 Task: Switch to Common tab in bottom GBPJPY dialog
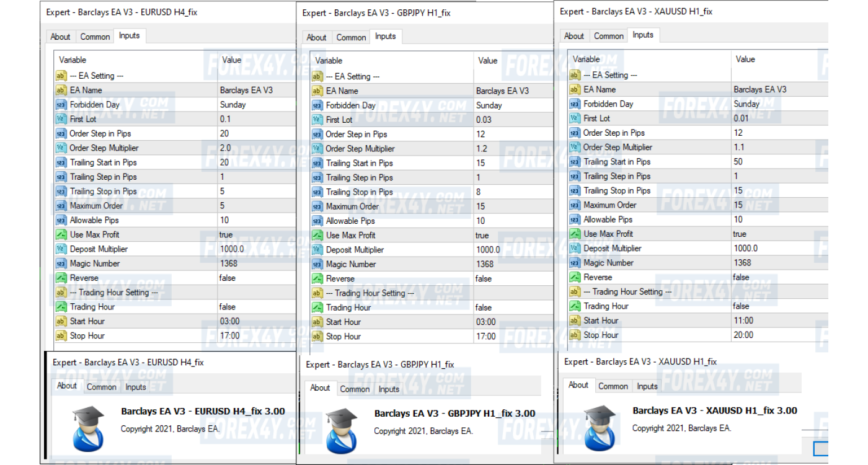click(355, 389)
